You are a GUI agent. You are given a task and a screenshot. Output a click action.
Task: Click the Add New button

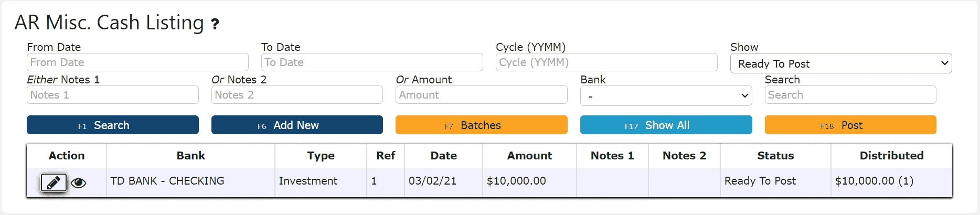click(x=297, y=125)
